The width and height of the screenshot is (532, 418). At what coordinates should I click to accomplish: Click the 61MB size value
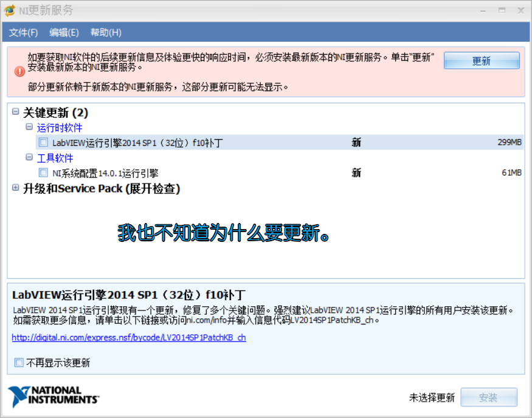coord(512,173)
